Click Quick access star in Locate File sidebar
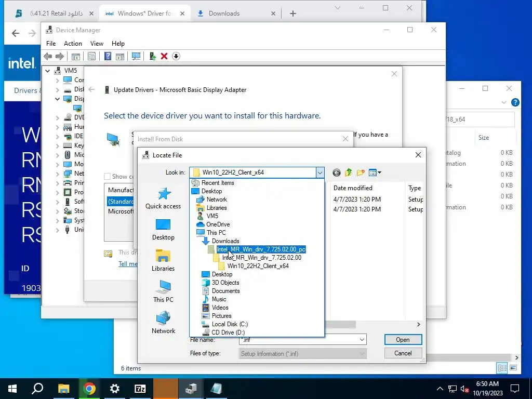This screenshot has width=532, height=399. pos(163,198)
